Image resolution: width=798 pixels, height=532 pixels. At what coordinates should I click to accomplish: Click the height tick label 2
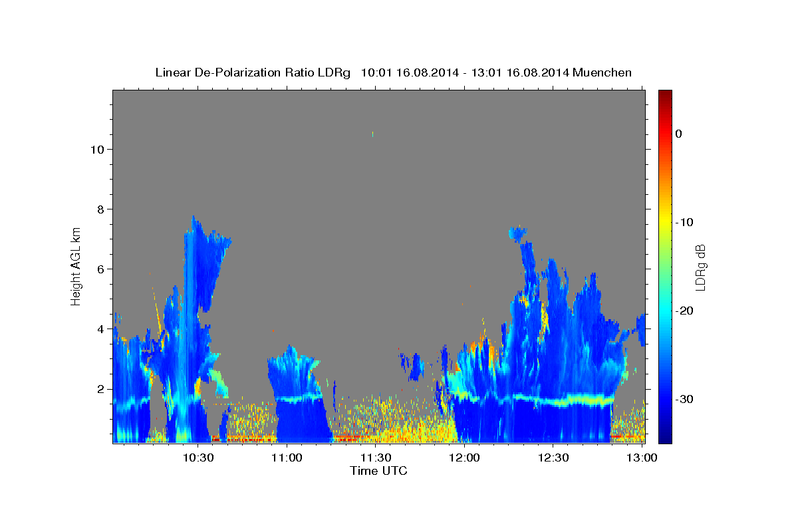point(99,389)
